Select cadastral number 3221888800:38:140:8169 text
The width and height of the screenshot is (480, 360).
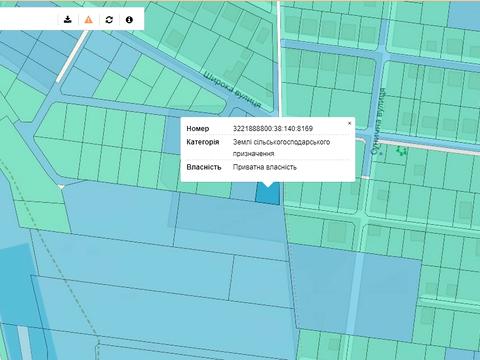coord(273,128)
